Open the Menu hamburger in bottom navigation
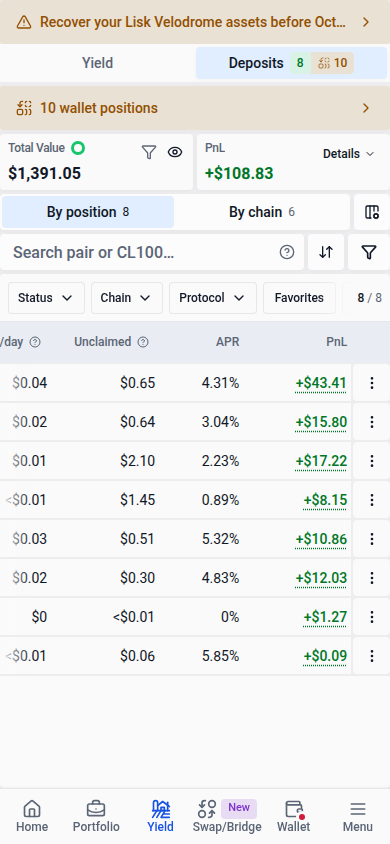Screen dimensions: 390x844 (358, 817)
